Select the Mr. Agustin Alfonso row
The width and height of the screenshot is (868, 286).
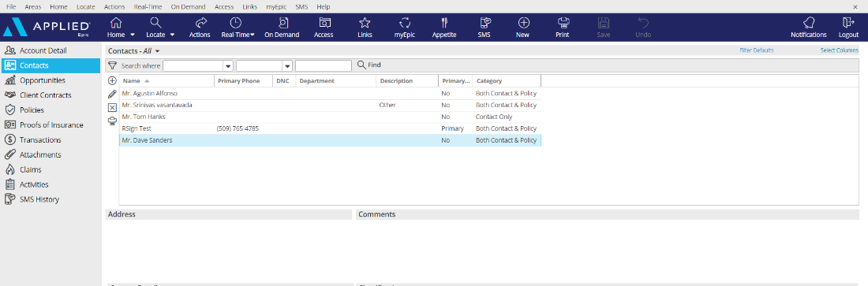(x=330, y=94)
